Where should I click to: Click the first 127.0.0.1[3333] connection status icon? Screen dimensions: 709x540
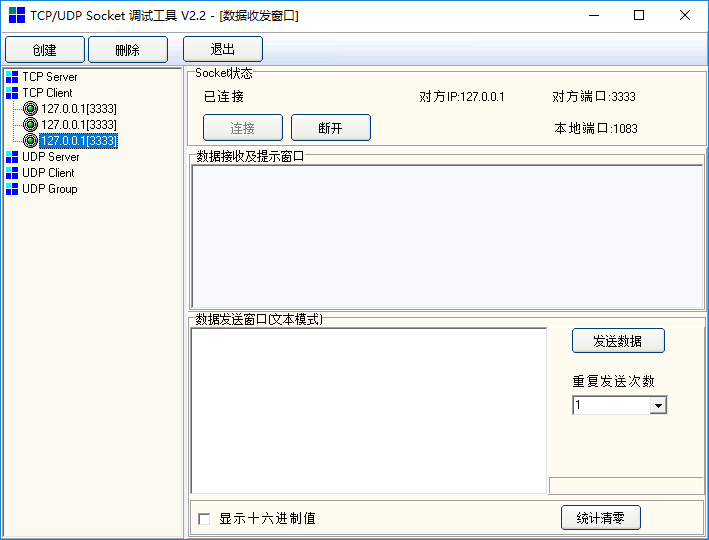coord(30,109)
